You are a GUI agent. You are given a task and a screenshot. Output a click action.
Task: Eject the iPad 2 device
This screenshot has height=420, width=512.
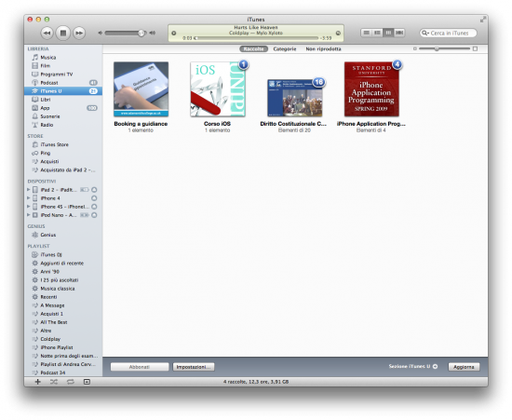click(94, 190)
